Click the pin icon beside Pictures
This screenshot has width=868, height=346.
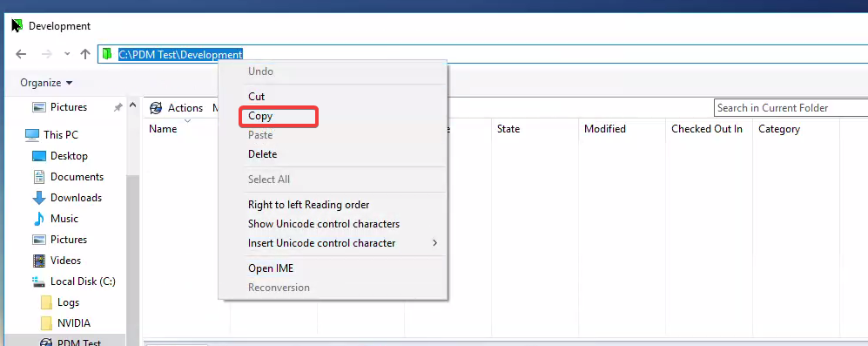point(118,107)
